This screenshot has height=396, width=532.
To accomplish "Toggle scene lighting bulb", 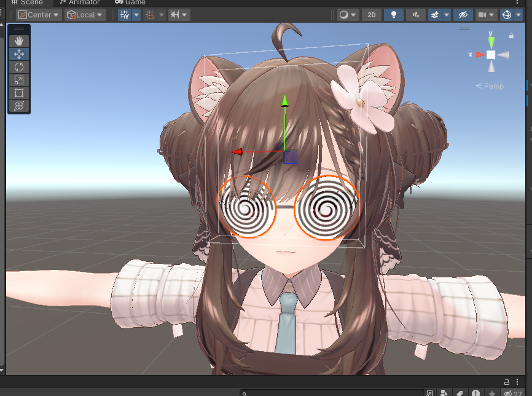I will (x=394, y=15).
